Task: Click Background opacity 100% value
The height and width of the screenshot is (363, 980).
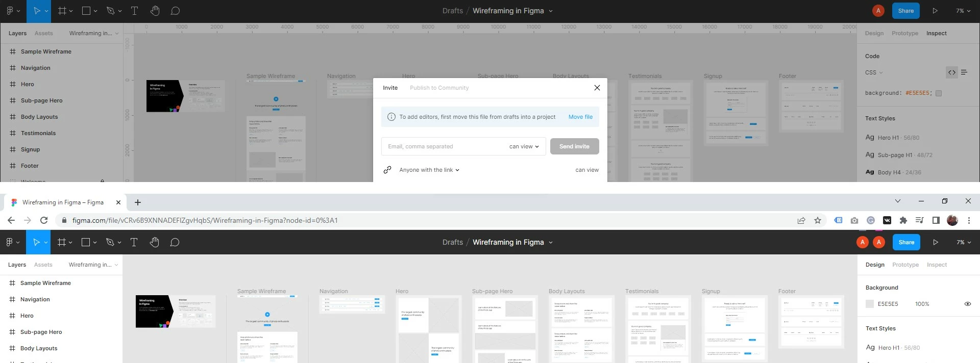Action: coord(922,304)
